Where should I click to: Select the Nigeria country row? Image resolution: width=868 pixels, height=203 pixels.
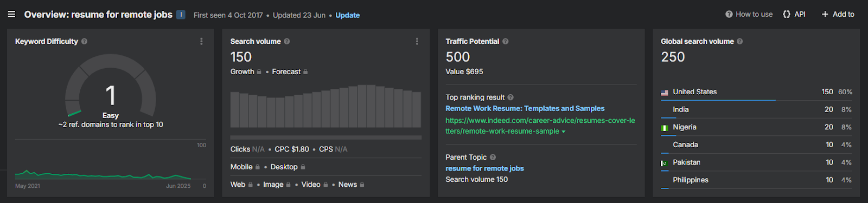pyautogui.click(x=756, y=127)
